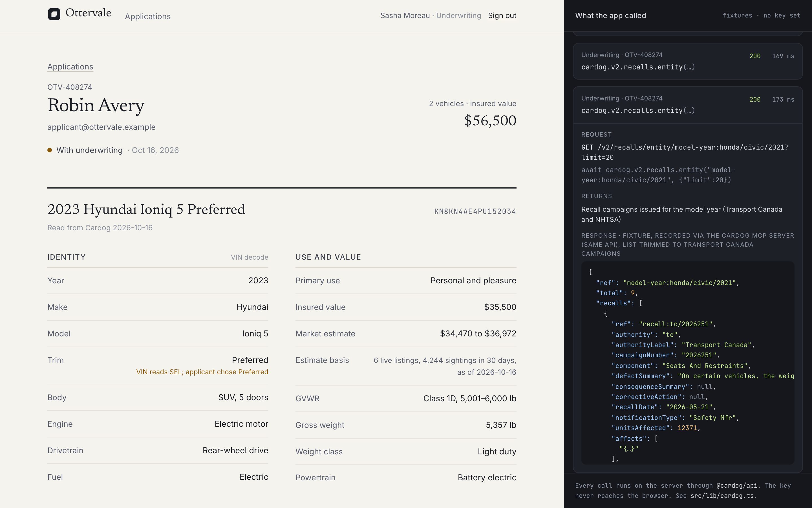Go back via Applications breadcrumb link

70,67
